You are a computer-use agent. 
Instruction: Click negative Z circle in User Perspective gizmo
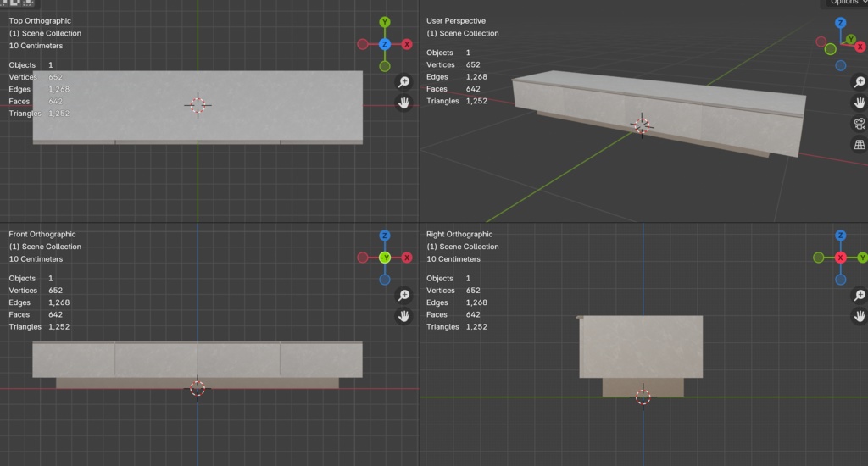(x=840, y=65)
